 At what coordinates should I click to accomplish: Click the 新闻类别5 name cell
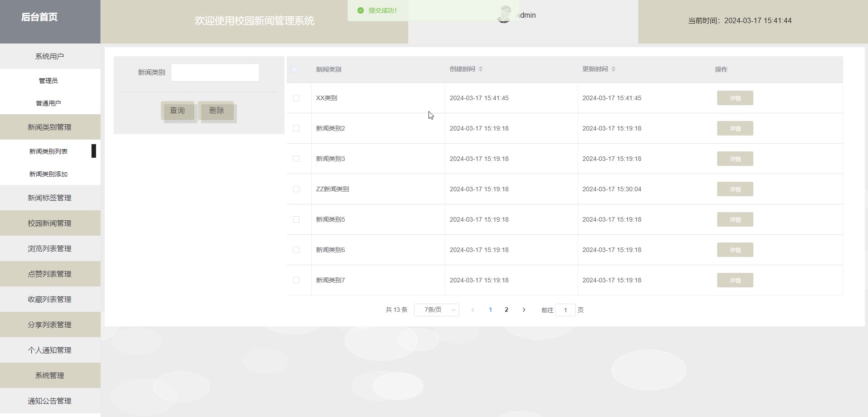(330, 219)
